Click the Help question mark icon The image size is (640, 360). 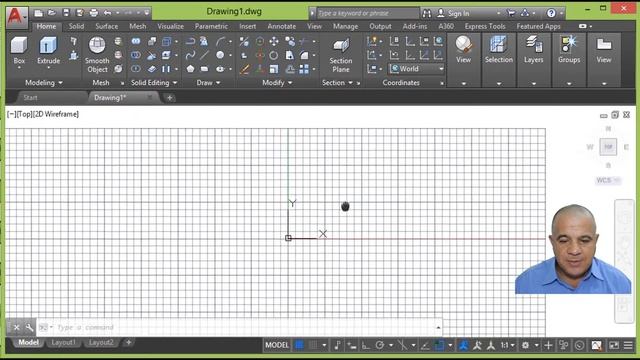point(551,13)
